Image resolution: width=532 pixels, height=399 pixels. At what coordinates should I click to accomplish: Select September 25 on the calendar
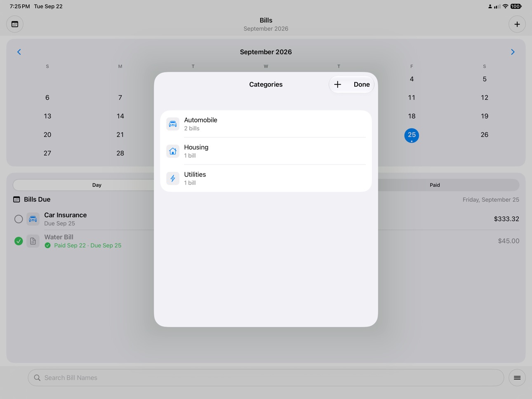tap(412, 135)
